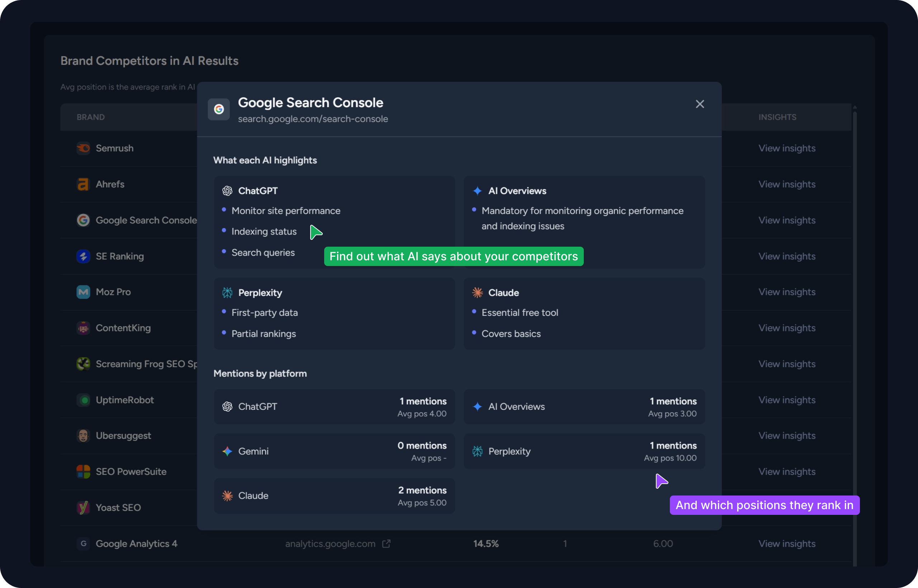Click the Screaming Frog brand icon
This screenshot has height=588, width=918.
(x=83, y=364)
